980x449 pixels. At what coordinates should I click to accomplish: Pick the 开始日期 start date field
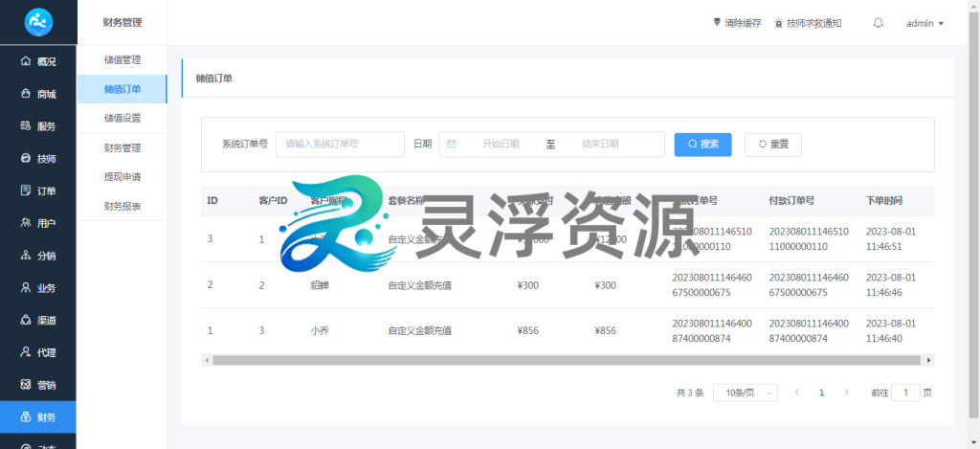click(500, 144)
